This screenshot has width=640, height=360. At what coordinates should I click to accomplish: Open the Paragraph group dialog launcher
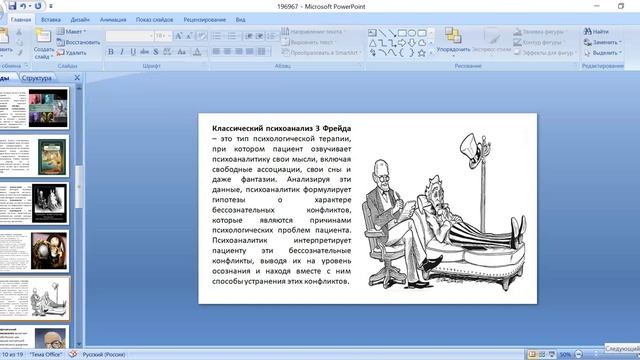click(x=361, y=66)
